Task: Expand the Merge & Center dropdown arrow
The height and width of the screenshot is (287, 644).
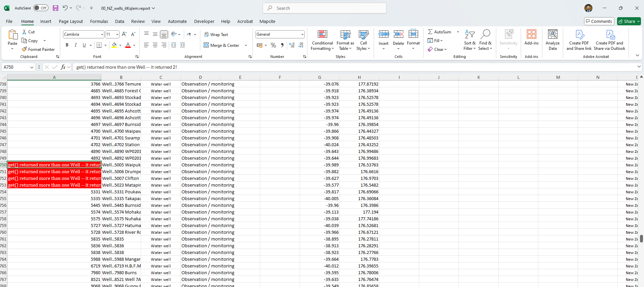Action: (x=246, y=45)
